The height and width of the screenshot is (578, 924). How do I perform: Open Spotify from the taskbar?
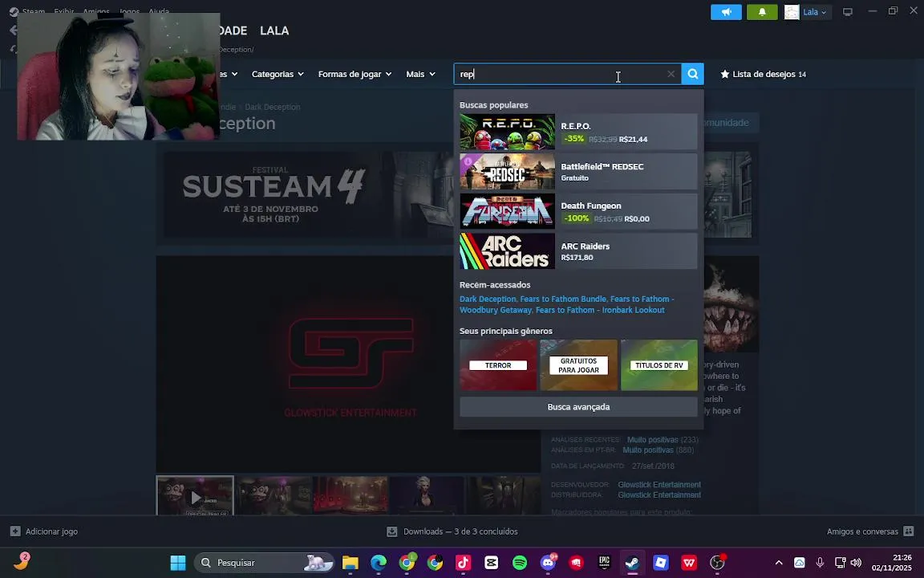pos(520,563)
